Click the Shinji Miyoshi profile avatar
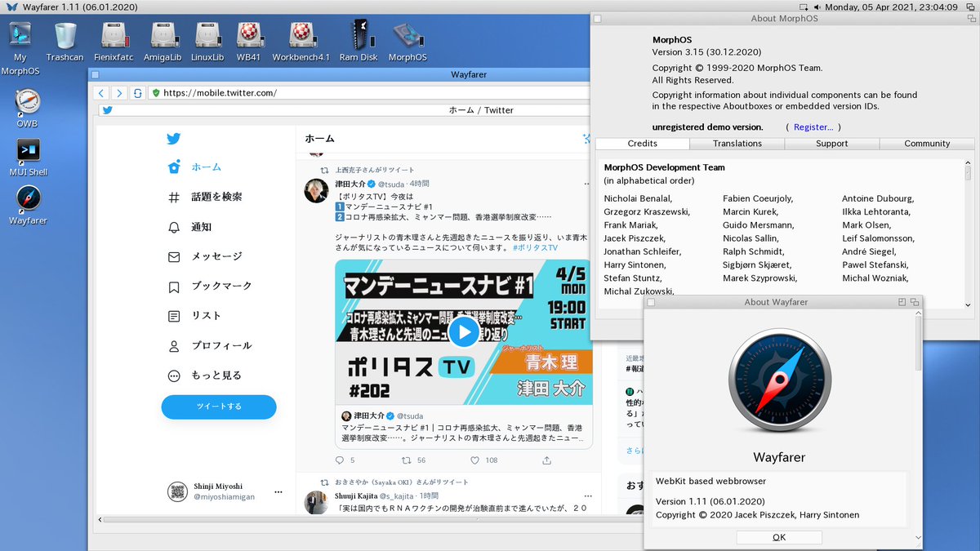980x551 pixels. [177, 491]
